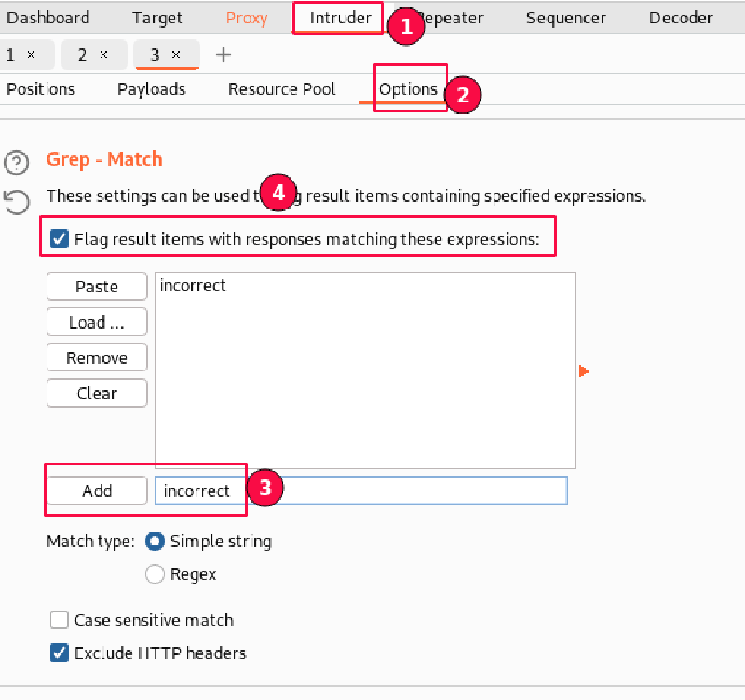Image resolution: width=745 pixels, height=700 pixels.
Task: Close Intruder attack tab 3
Action: 176,55
